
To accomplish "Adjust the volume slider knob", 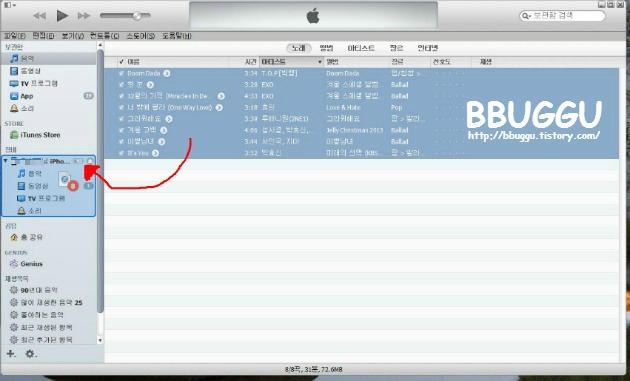I will click(x=137, y=16).
